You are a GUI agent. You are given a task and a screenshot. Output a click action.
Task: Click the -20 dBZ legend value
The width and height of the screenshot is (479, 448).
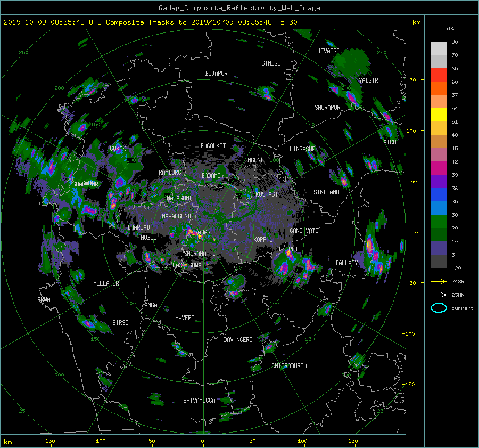pyautogui.click(x=456, y=268)
